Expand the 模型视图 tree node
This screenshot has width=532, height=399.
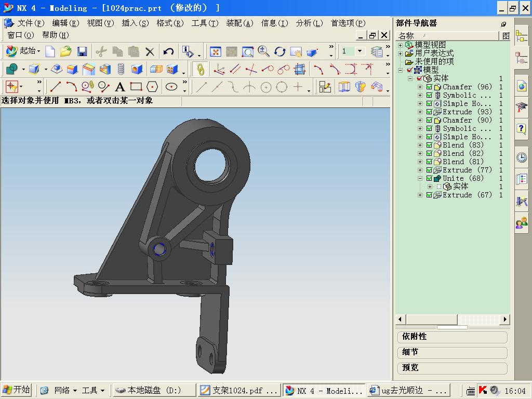(401, 45)
